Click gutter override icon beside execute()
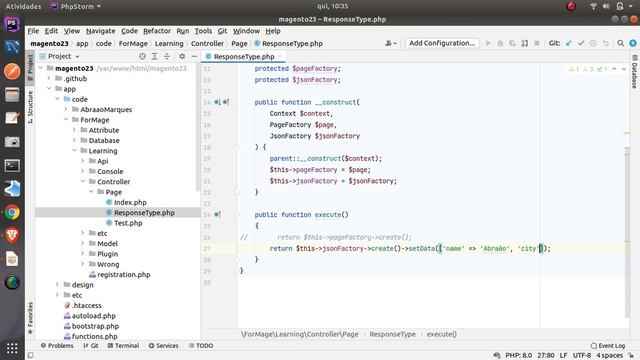The image size is (640, 360). (217, 215)
